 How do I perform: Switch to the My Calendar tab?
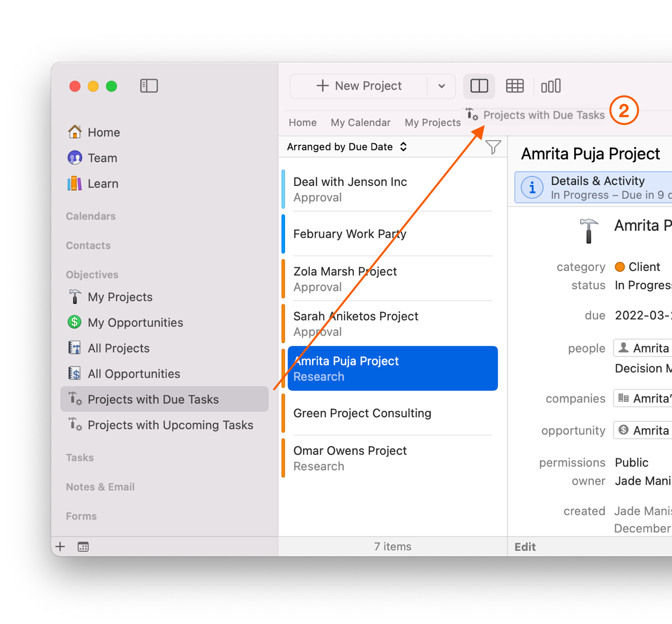coord(361,122)
